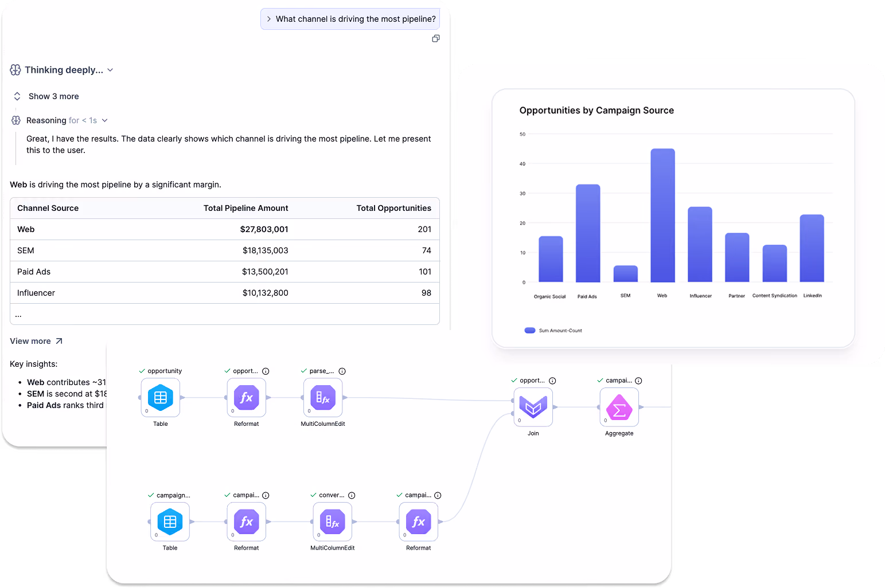This screenshot has height=588, width=885.
Task: Open the View more link
Action: pyautogui.click(x=36, y=341)
